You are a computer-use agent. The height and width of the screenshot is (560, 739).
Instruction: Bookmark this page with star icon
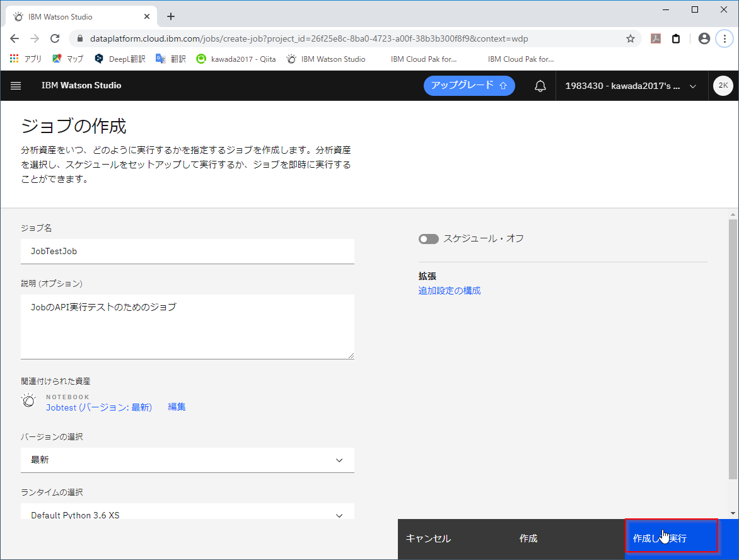click(x=630, y=38)
